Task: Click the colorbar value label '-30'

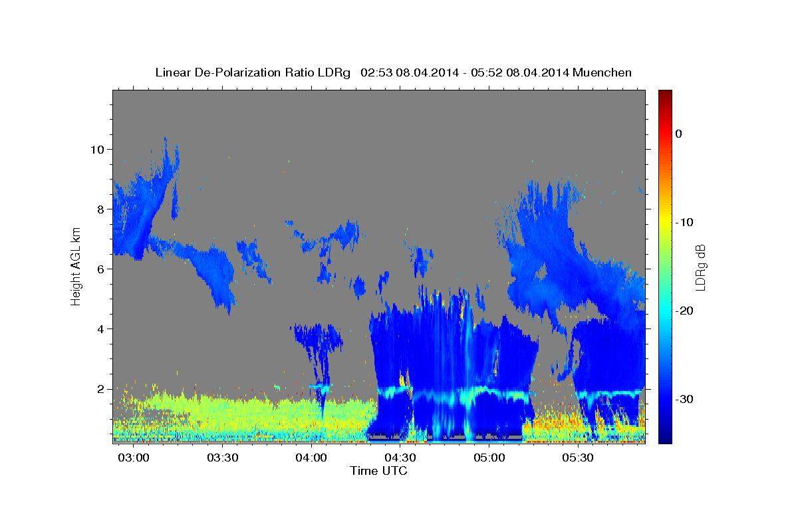Action: 684,399
